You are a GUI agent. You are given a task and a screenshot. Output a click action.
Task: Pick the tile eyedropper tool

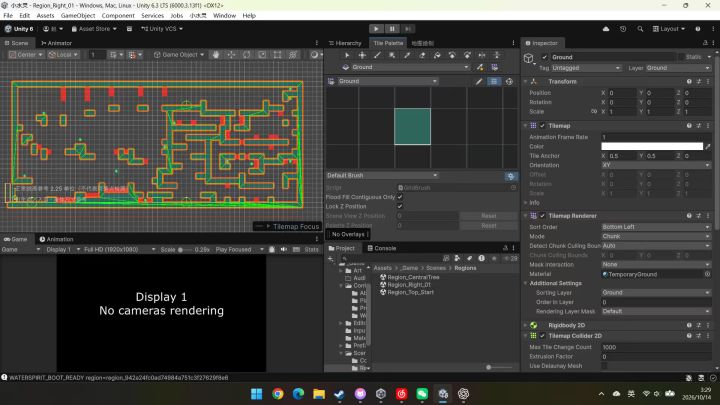(407, 55)
